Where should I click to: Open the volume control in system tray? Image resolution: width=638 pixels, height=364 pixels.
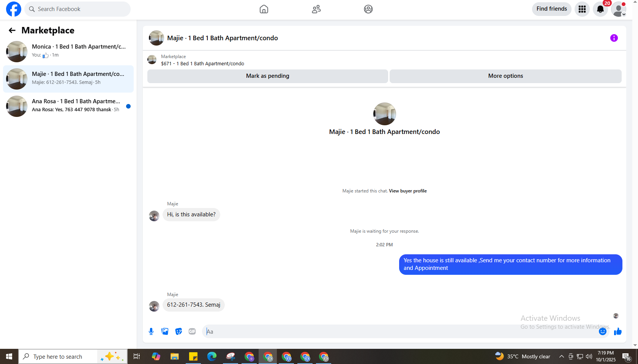(x=589, y=356)
